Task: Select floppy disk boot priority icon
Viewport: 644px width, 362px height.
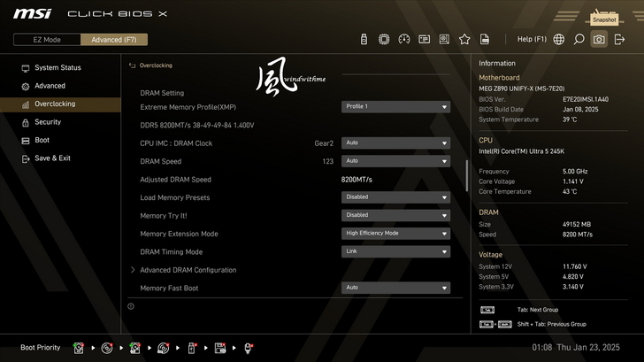Action: pos(220,348)
